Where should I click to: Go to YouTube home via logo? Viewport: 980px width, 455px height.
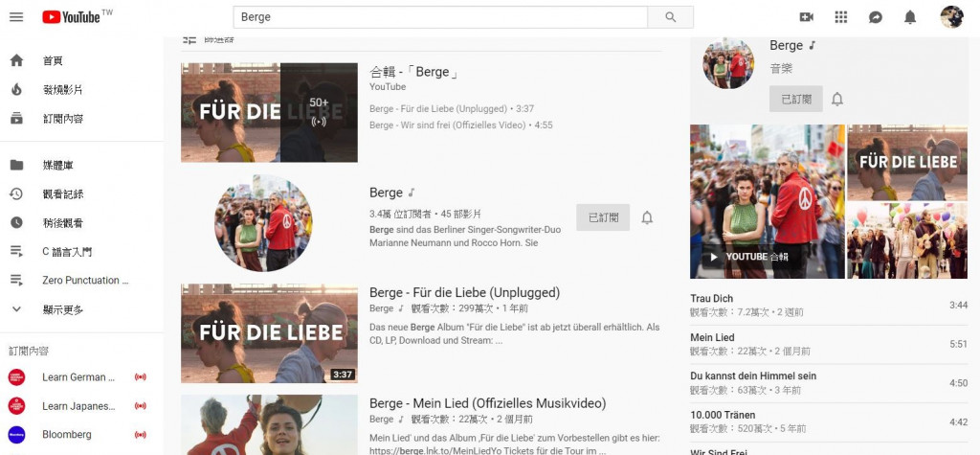(71, 17)
